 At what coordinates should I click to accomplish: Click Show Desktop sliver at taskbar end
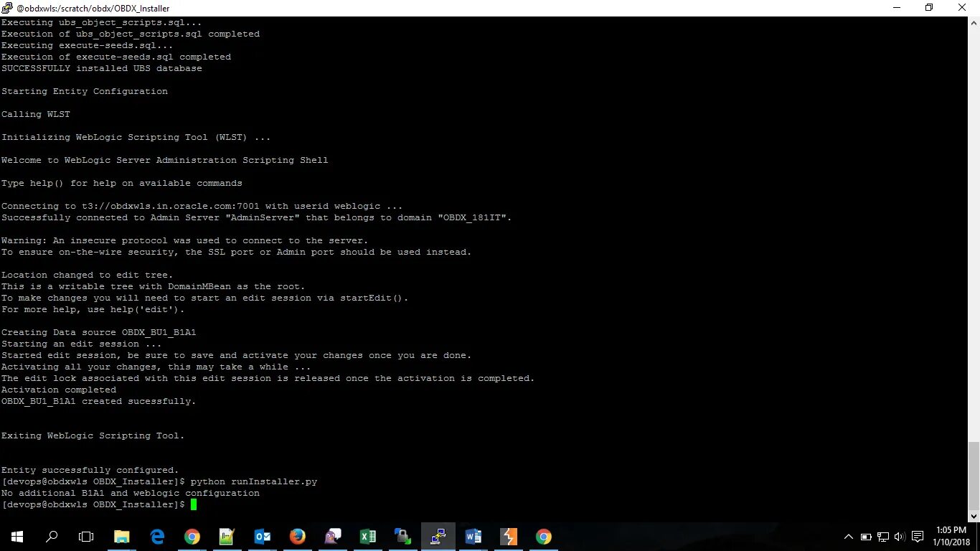point(978,536)
